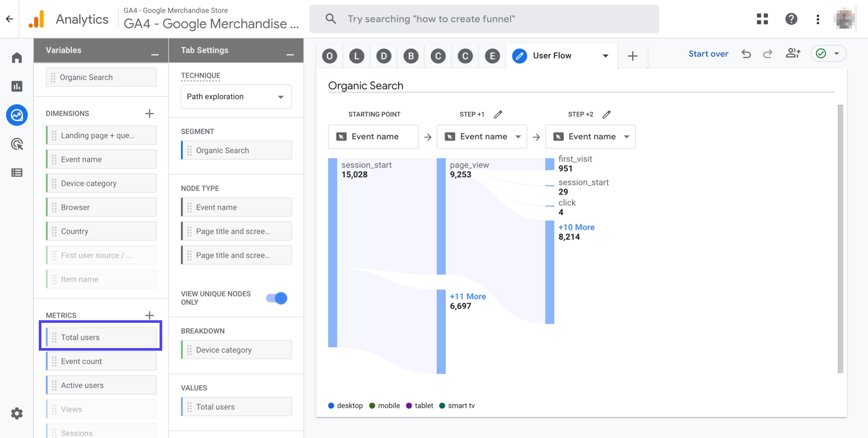Open the Home sidebar icon

pos(16,58)
